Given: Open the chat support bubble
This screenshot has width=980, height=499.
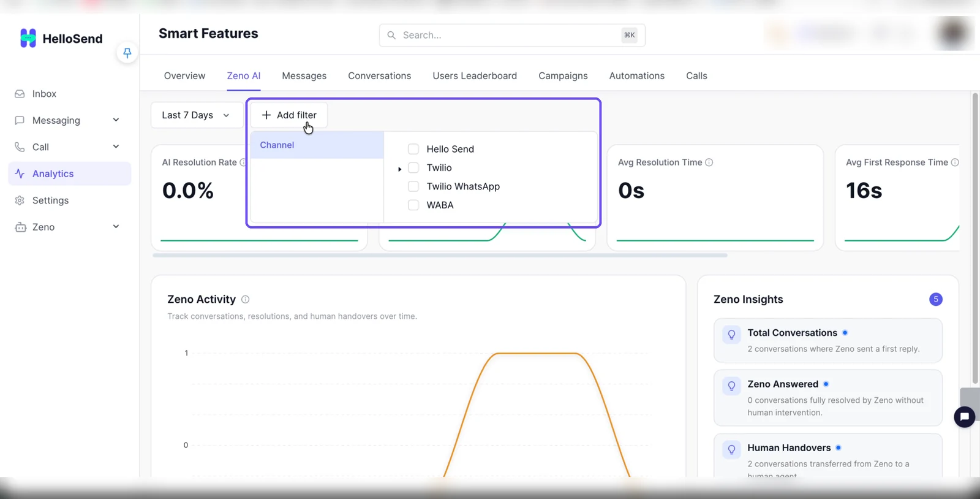Looking at the screenshot, I should 964,417.
